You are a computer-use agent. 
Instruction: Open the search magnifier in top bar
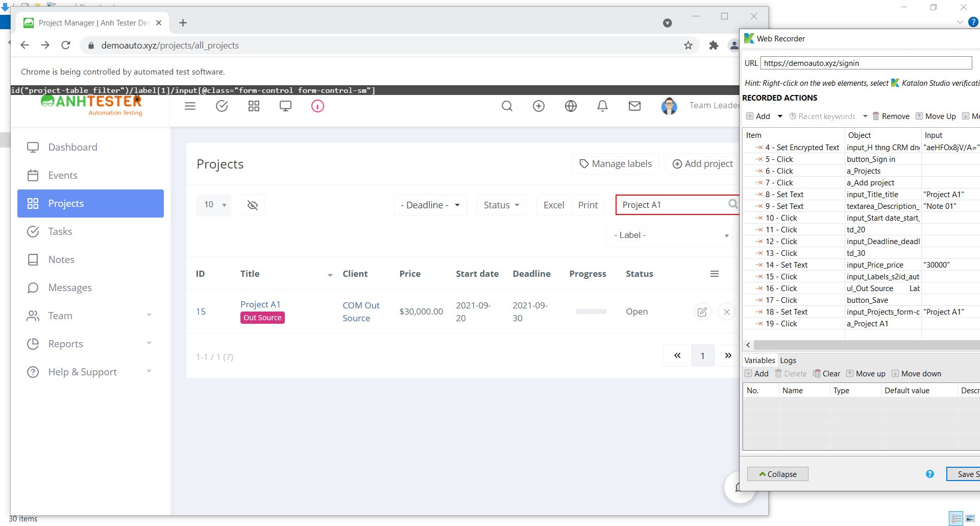[x=507, y=106]
